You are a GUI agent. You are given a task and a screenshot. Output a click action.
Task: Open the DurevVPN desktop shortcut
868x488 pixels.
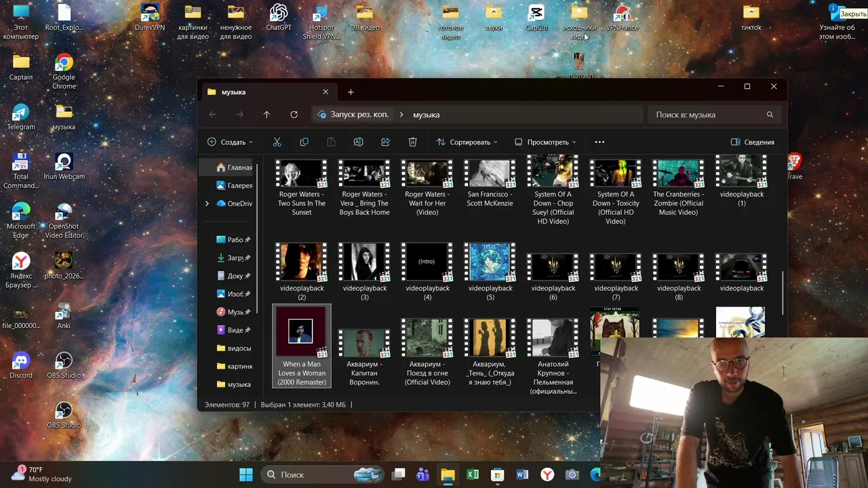(x=150, y=18)
